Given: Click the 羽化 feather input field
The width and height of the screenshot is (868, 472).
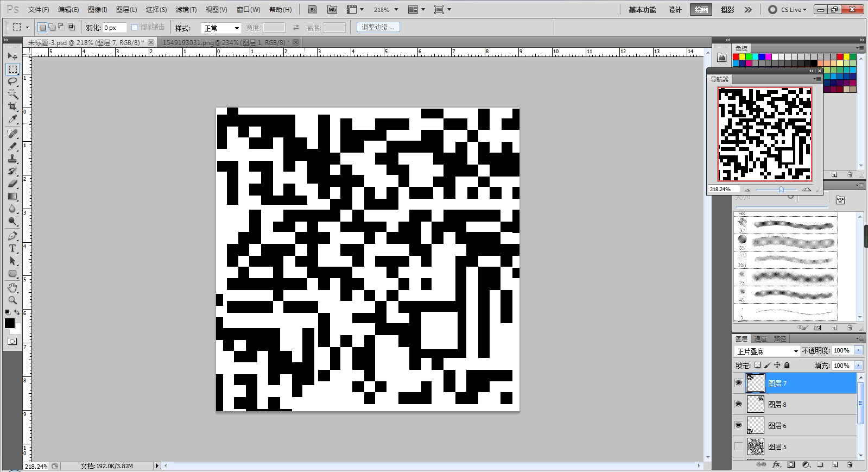Looking at the screenshot, I should pos(115,28).
